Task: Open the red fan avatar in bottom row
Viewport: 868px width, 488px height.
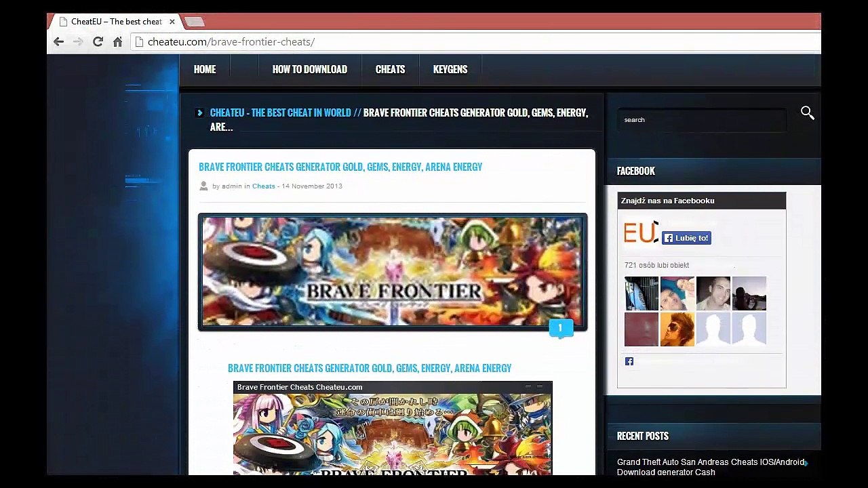Action: point(642,329)
